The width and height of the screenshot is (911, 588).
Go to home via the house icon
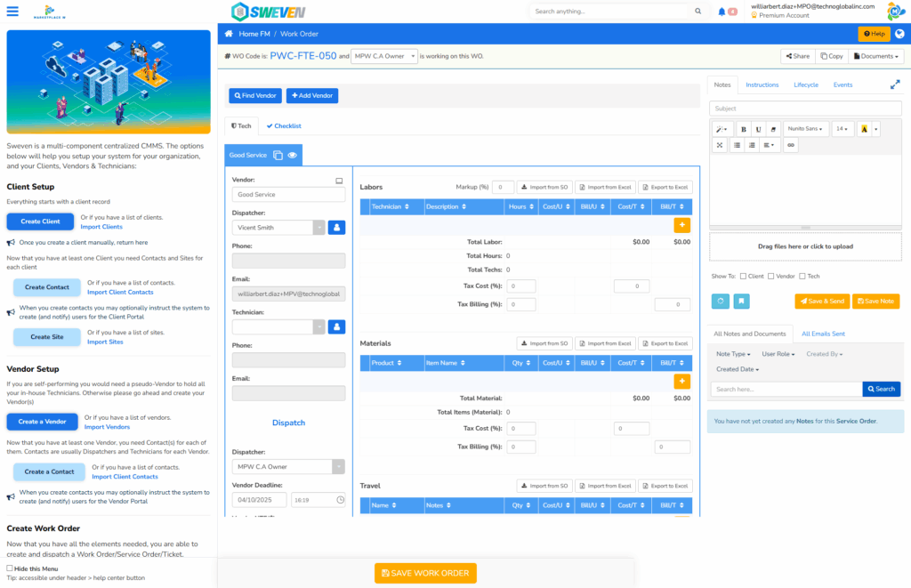(229, 34)
